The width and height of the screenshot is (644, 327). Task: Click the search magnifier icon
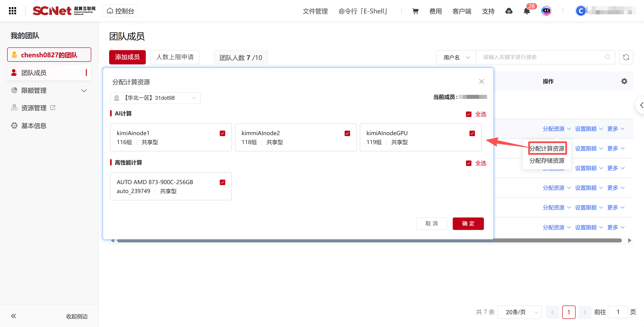click(x=607, y=57)
